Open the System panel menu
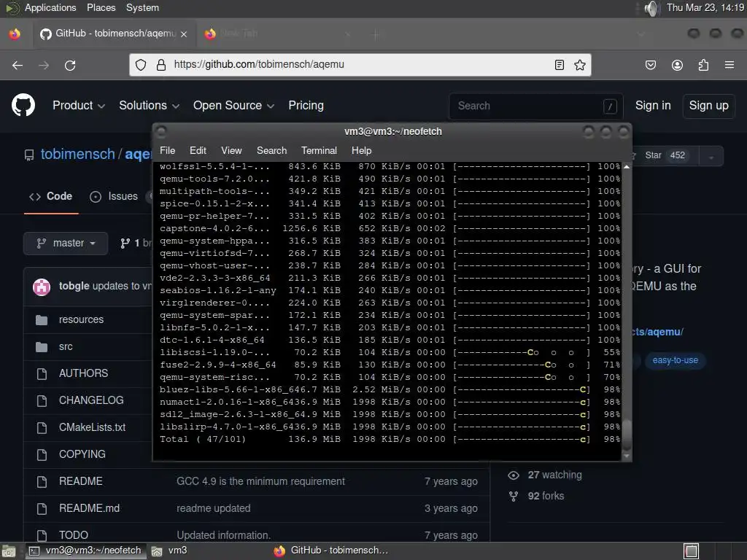747x560 pixels. point(142,7)
